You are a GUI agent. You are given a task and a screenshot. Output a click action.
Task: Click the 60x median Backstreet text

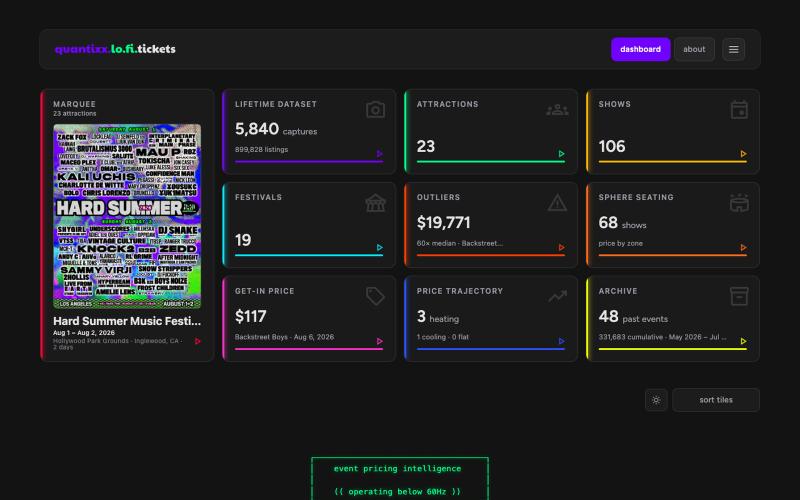click(x=459, y=243)
